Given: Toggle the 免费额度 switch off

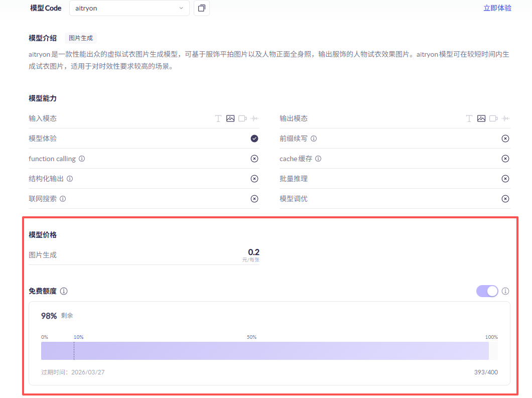Looking at the screenshot, I should 487,291.
